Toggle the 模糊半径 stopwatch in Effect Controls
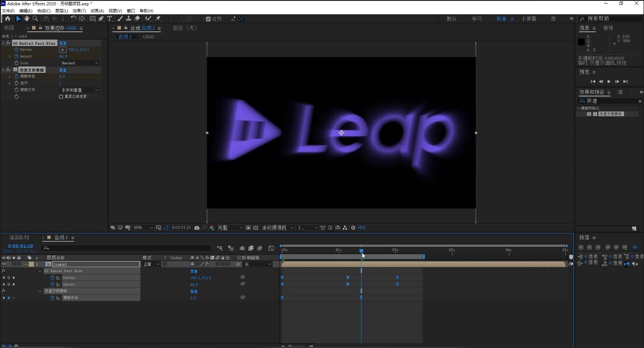 (x=17, y=76)
